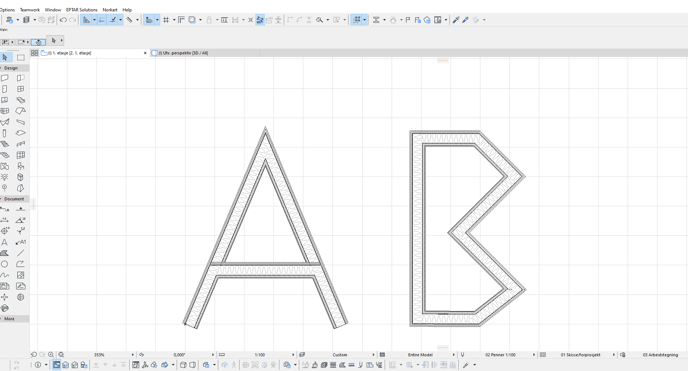The width and height of the screenshot is (688, 371).
Task: Open the Help menu
Action: pos(127,10)
